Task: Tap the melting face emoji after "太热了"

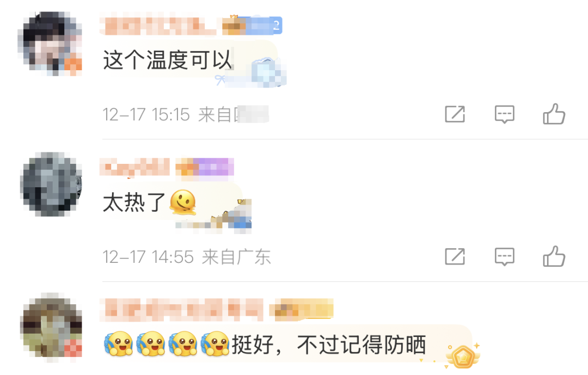Action: 183,202
